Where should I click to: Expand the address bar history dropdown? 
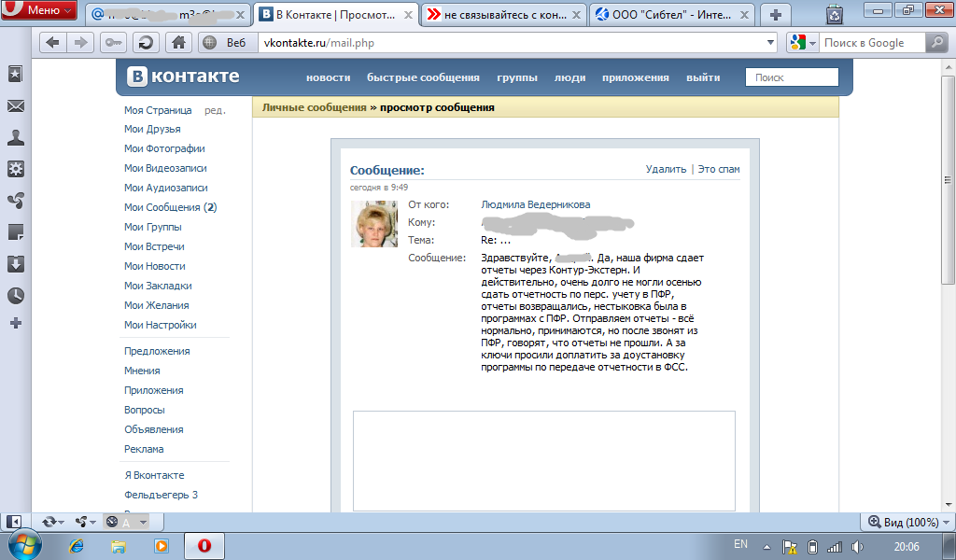pos(770,43)
